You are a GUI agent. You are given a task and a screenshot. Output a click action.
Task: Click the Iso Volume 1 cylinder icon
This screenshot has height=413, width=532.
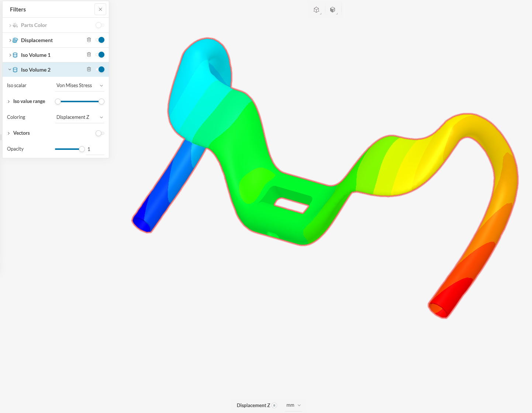[15, 55]
